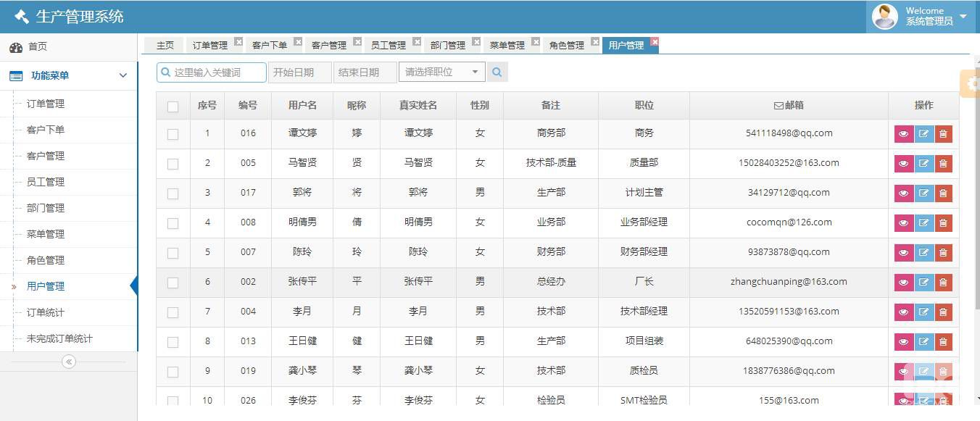
Task: Click the keyword search input field
Action: click(216, 72)
